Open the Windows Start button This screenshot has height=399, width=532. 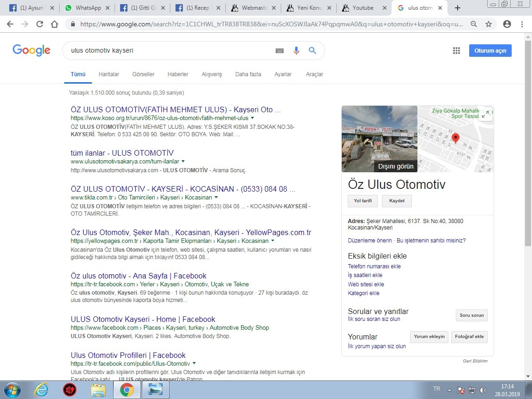click(12, 390)
